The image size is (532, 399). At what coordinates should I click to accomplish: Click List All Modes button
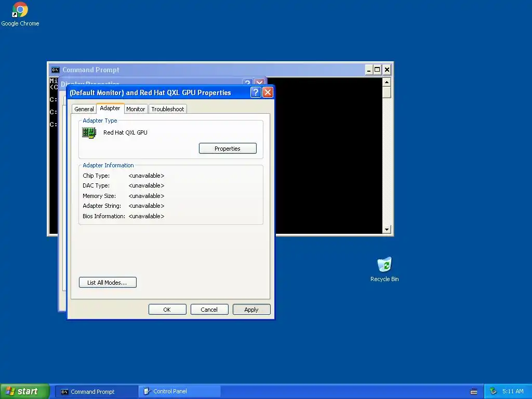click(x=108, y=282)
